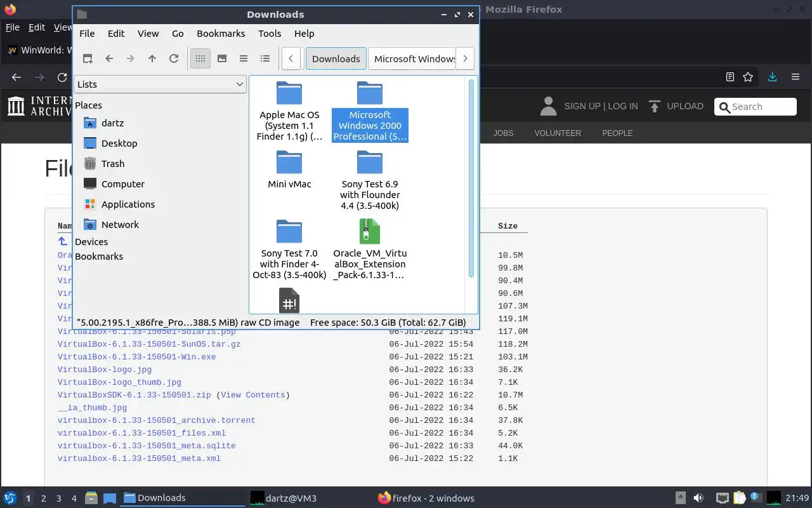The height and width of the screenshot is (508, 812).
Task: Select the Microsoft Windows path bar button
Action: click(x=412, y=58)
